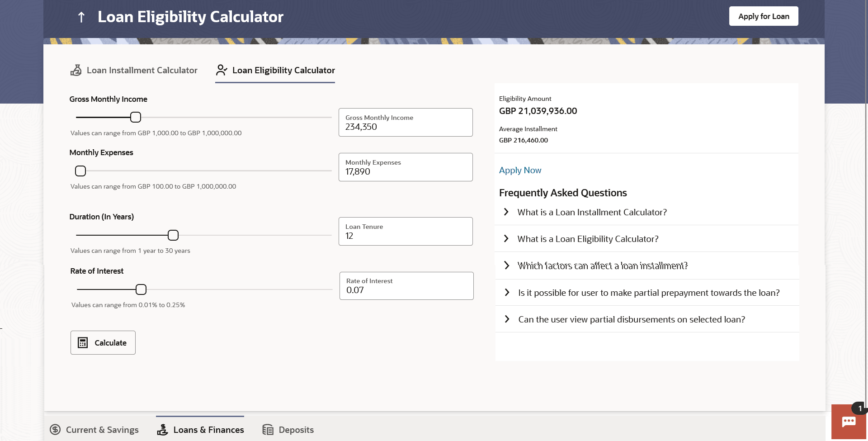
Task: Click the back arrow icon in header
Action: click(81, 17)
